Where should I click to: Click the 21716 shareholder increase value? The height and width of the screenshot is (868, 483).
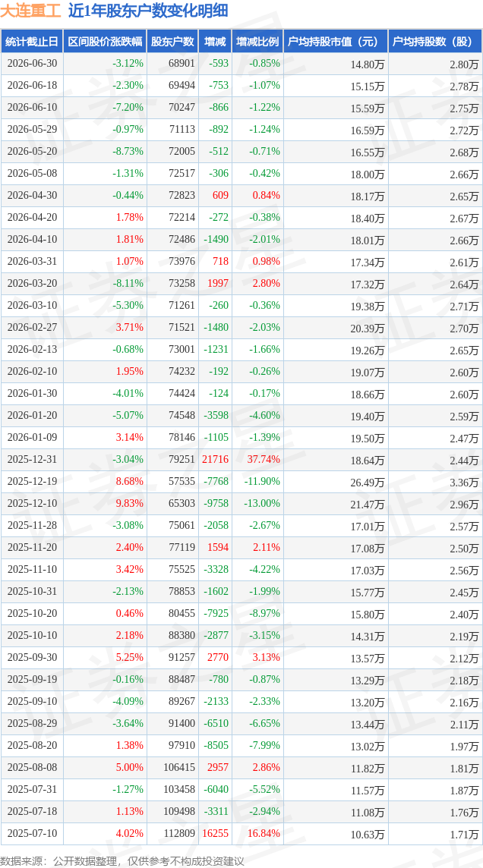[216, 459]
